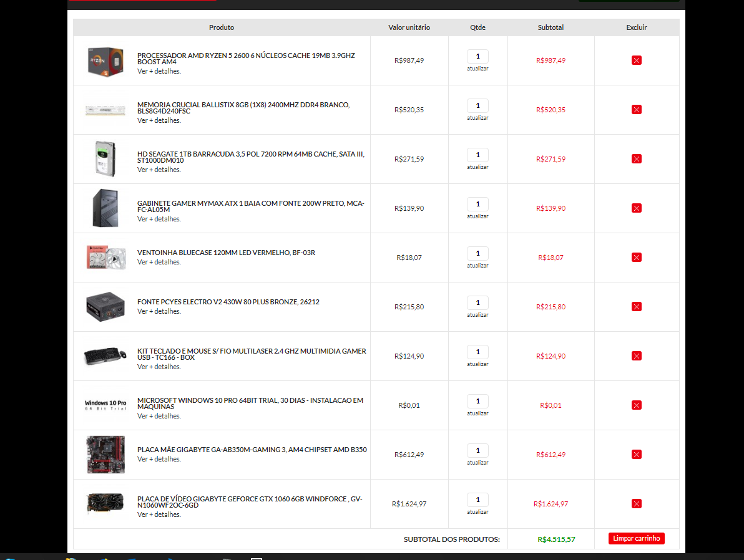Open PLACA DE VÍDEO GIGABYTE GEFORCE title
This screenshot has height=560, width=744.
pos(250,502)
